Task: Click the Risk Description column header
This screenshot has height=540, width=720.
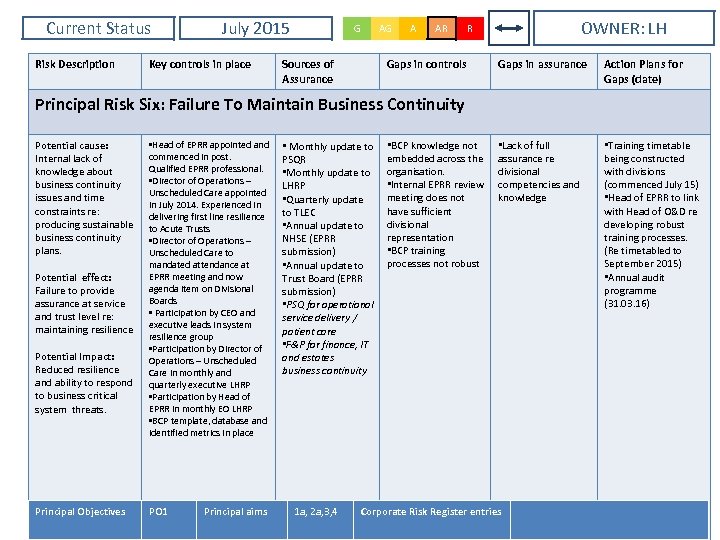Action: [x=76, y=64]
